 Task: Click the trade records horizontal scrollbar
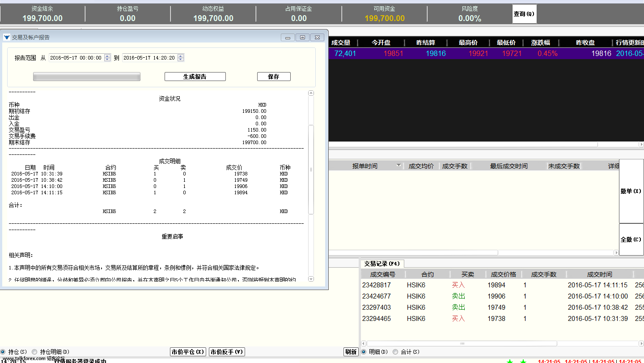pyautogui.click(x=462, y=344)
